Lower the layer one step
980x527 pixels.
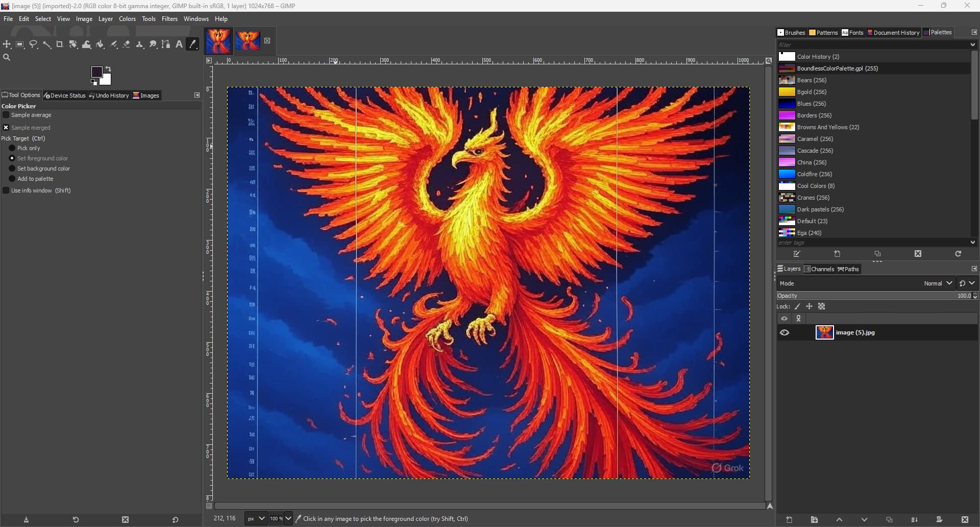[x=864, y=520]
